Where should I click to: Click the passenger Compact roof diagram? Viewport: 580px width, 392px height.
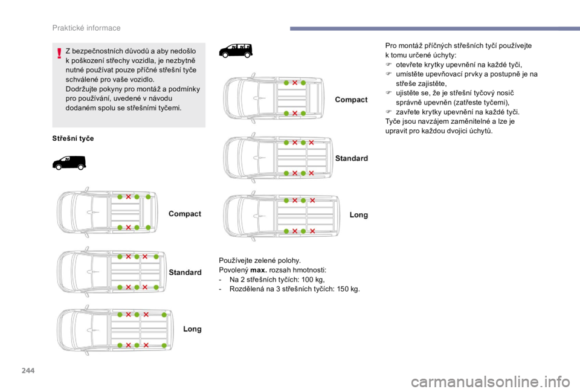(x=274, y=98)
